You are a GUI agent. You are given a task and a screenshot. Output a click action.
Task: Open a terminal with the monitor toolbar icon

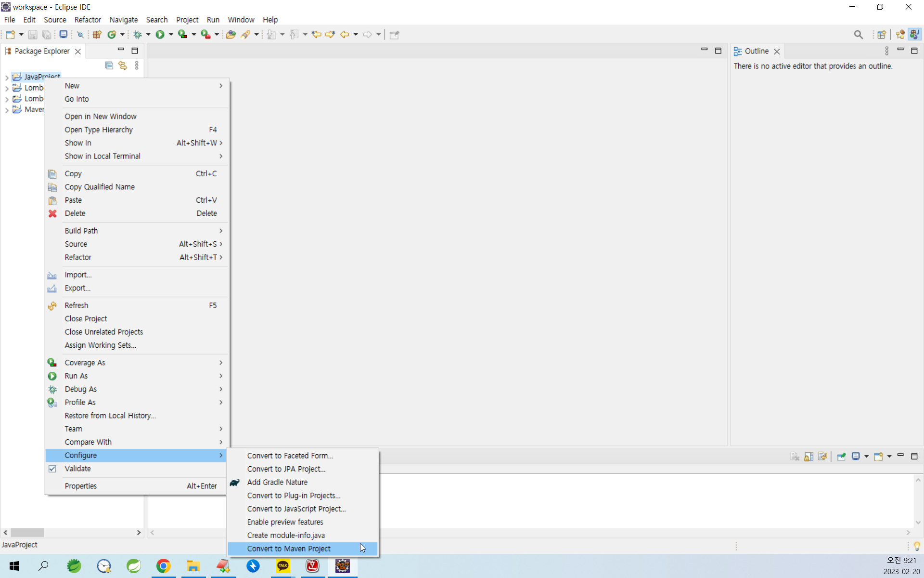[64, 35]
